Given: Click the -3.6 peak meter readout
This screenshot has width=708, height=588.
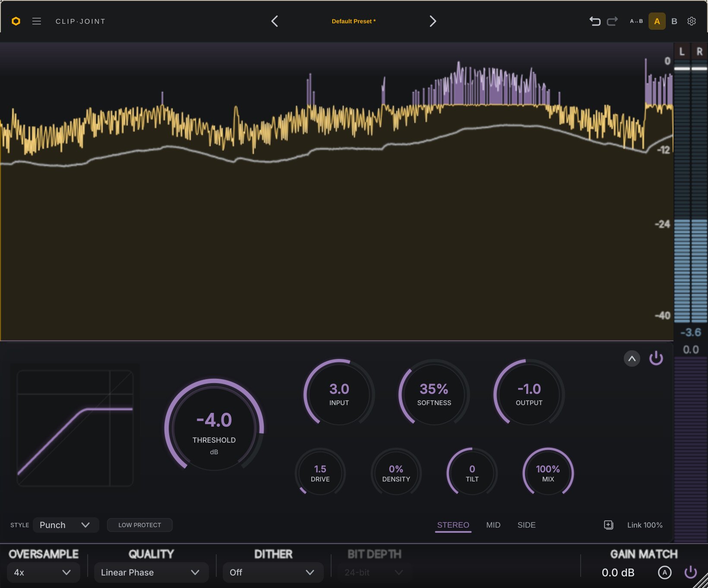Looking at the screenshot, I should pyautogui.click(x=691, y=333).
